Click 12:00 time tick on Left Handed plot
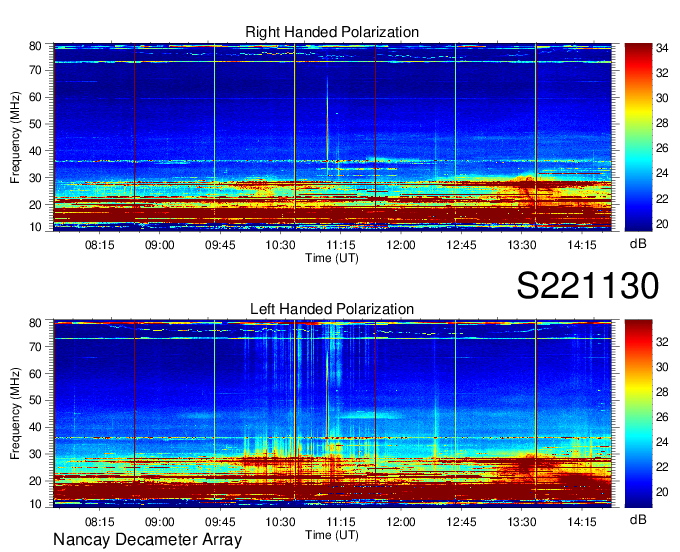 [x=401, y=522]
